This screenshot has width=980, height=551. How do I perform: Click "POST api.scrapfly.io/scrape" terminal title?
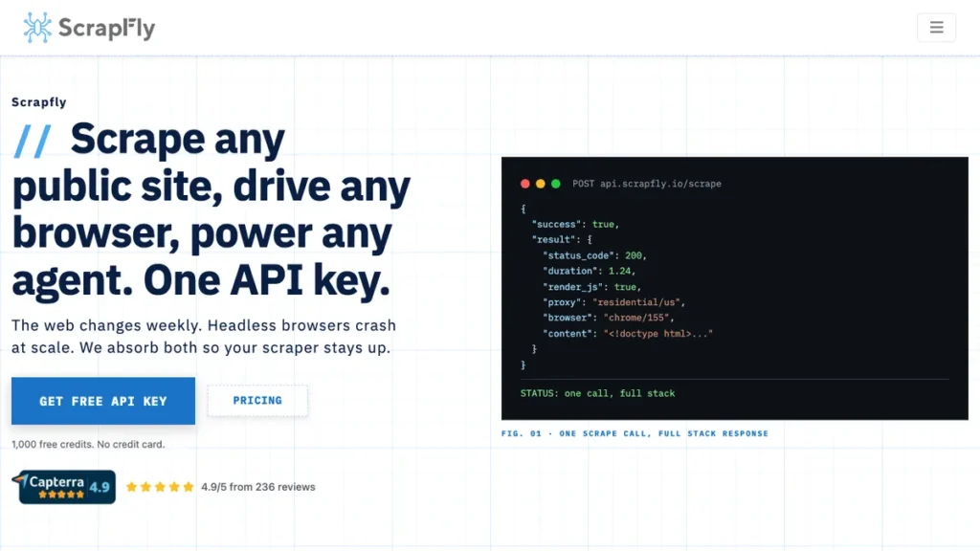[647, 184]
